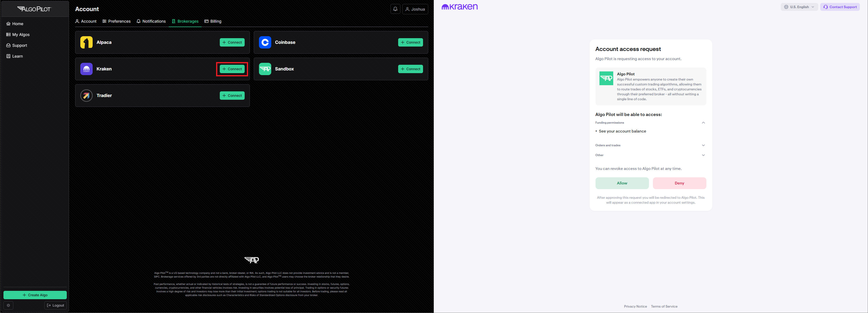Open the Preferences tab
This screenshot has width=868, height=313.
click(x=116, y=21)
